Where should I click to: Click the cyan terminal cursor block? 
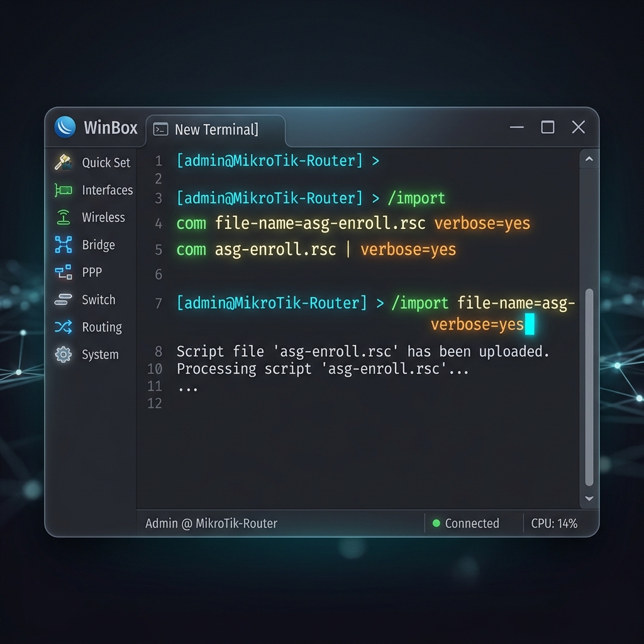pos(530,324)
